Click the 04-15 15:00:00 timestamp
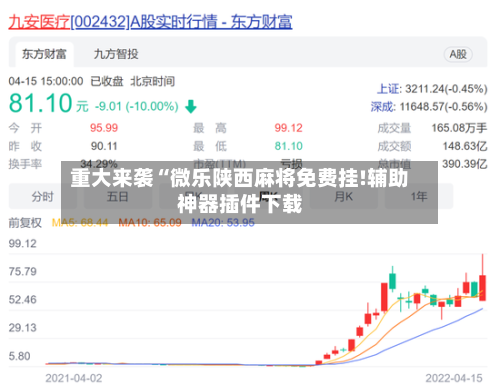This screenshot has height=385, width=500. [46, 81]
